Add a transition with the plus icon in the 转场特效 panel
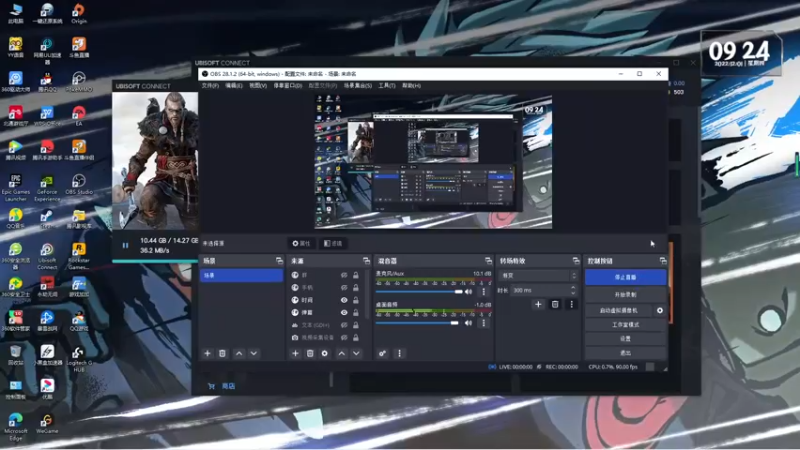 click(538, 304)
